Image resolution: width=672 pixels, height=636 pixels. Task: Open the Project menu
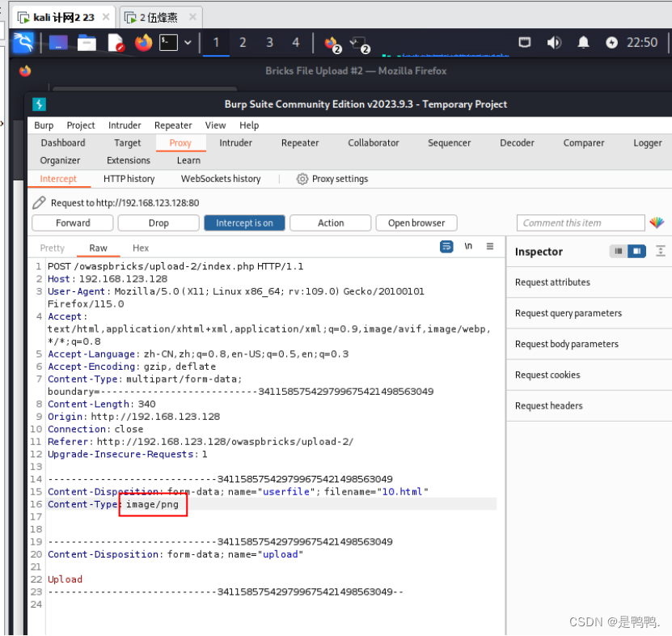81,125
